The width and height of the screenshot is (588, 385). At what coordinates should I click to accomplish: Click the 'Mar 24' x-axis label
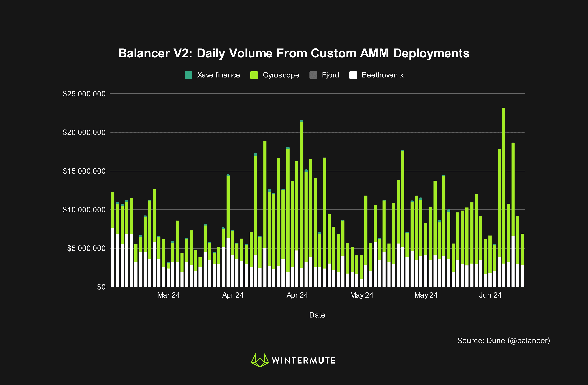tap(168, 295)
